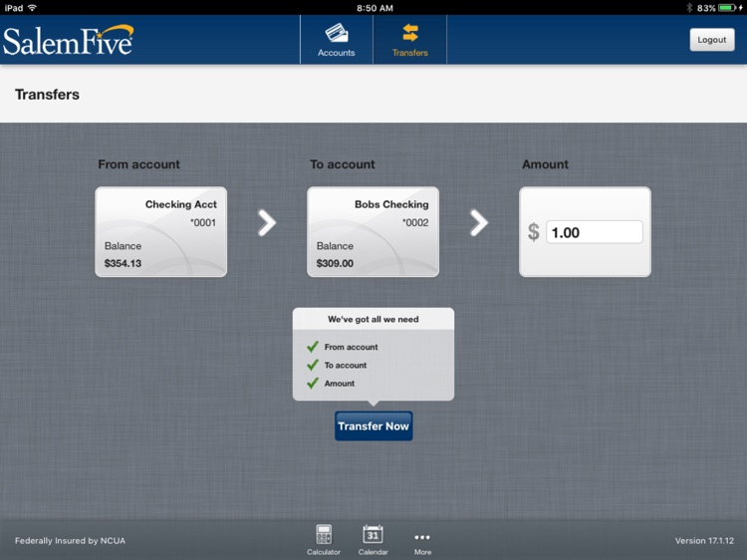Click the 8:50 AM clock

[374, 8]
